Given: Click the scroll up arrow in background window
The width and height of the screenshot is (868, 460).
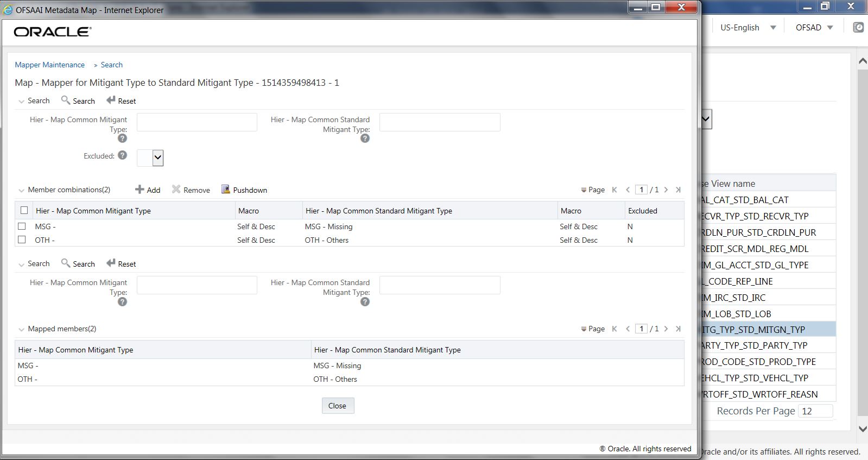Looking at the screenshot, I should pyautogui.click(x=863, y=61).
